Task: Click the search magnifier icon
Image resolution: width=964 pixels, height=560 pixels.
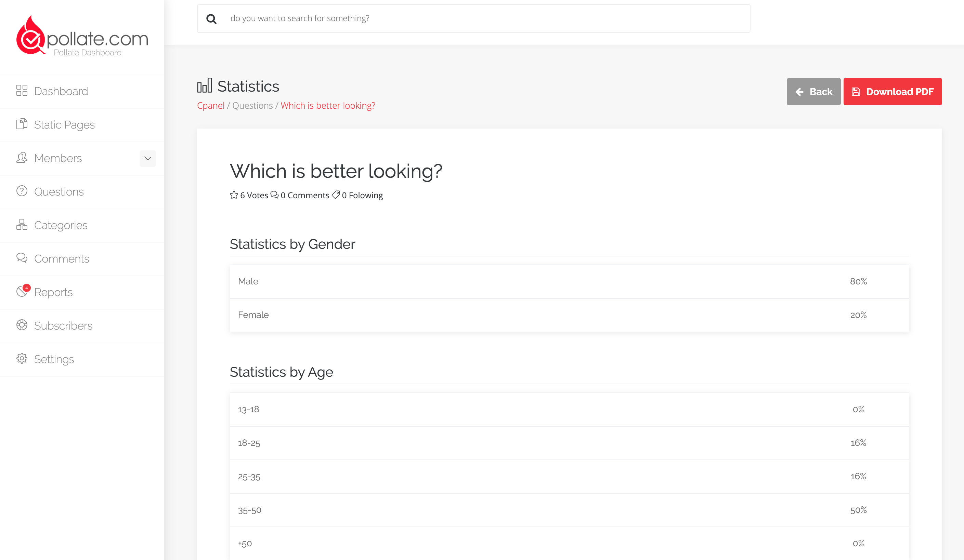Action: 211,19
